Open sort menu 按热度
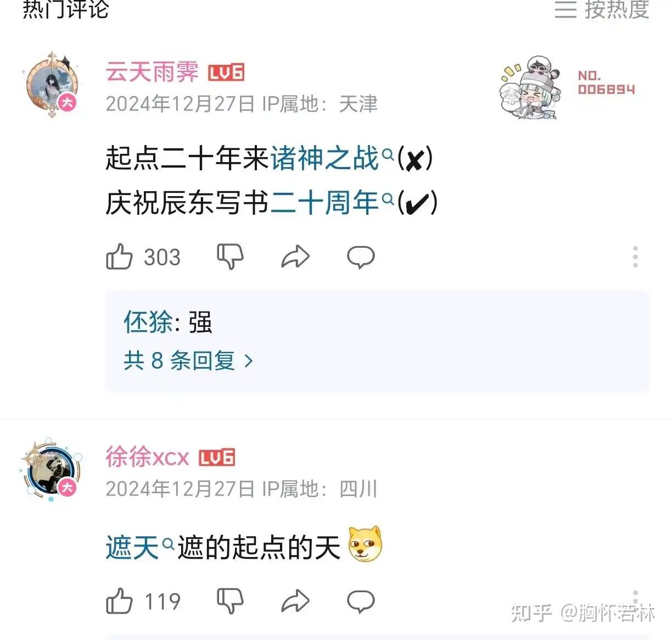 coord(602,9)
